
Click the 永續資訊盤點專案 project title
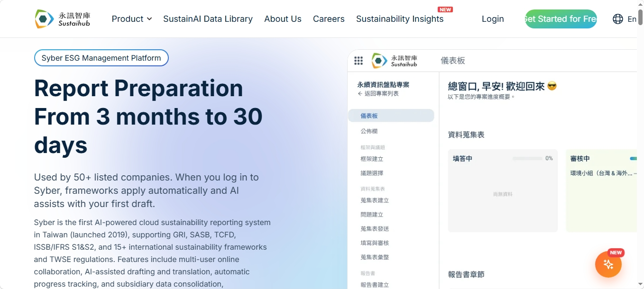[383, 85]
